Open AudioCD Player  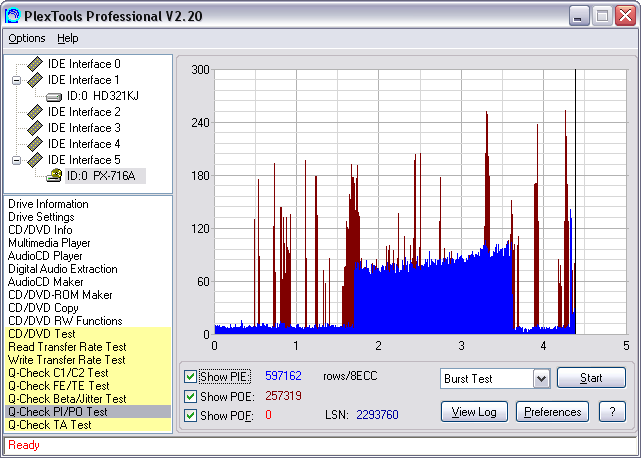(45, 256)
